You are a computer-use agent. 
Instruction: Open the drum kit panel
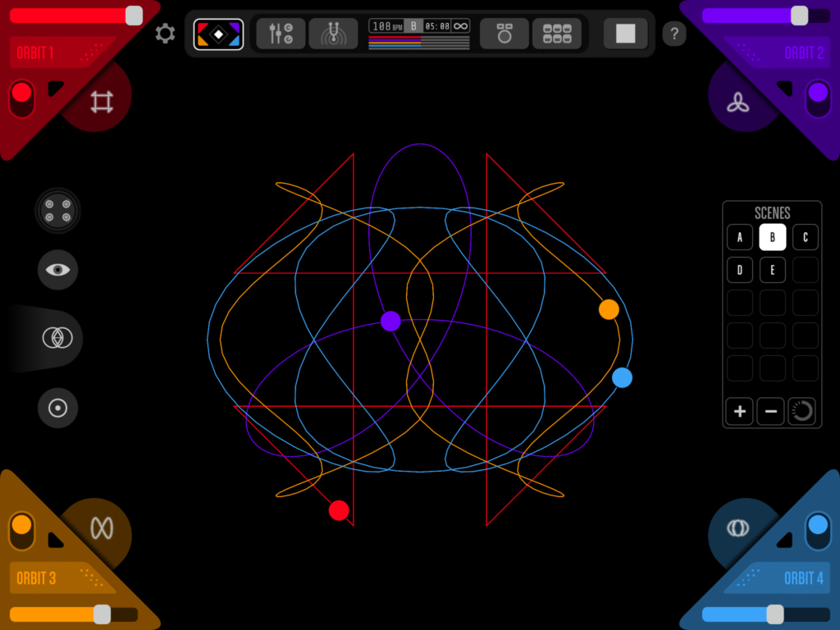[x=504, y=34]
